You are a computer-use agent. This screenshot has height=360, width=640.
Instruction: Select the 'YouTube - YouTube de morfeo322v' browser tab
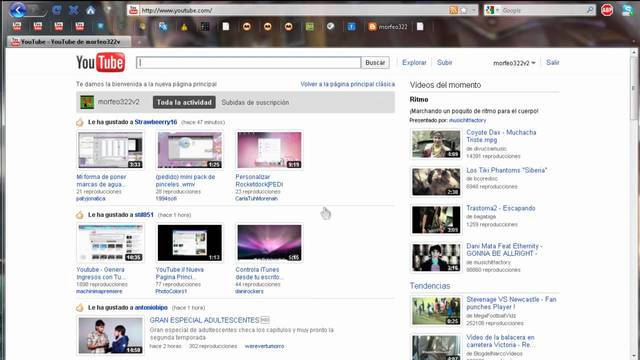(x=69, y=42)
